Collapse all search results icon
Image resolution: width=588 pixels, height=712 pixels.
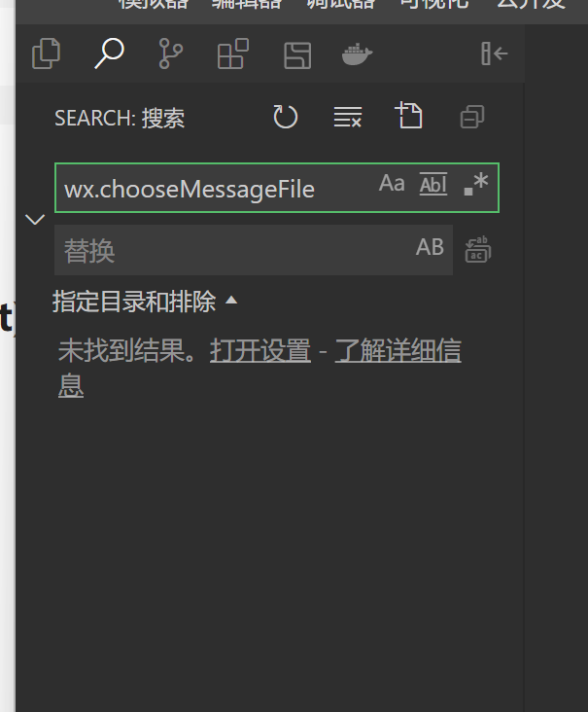tap(472, 117)
